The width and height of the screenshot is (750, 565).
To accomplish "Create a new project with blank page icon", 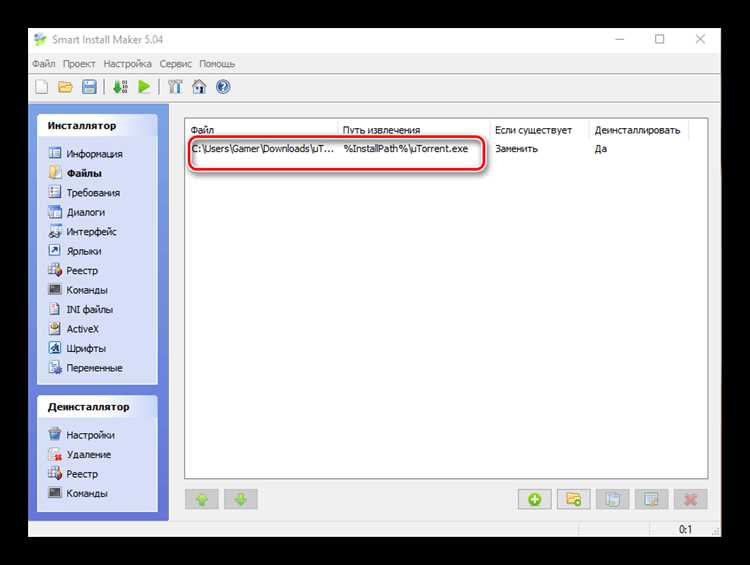I will [x=42, y=87].
